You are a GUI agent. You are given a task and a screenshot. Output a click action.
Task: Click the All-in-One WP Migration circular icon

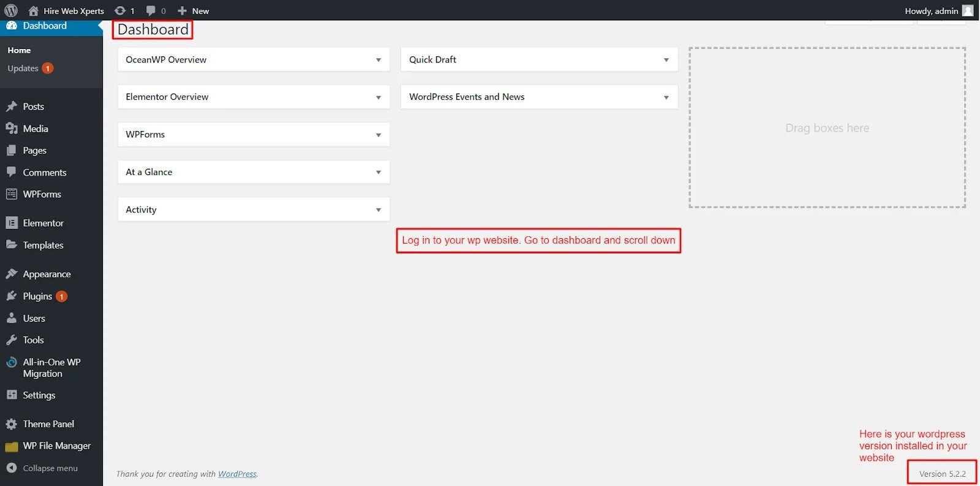pos(11,362)
